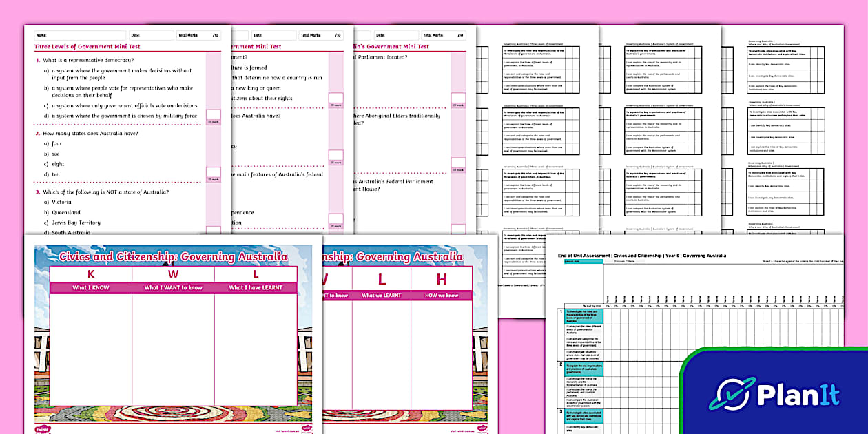Click the Twinkl logo below the KWL chart
The image size is (868, 434).
pyautogui.click(x=43, y=428)
